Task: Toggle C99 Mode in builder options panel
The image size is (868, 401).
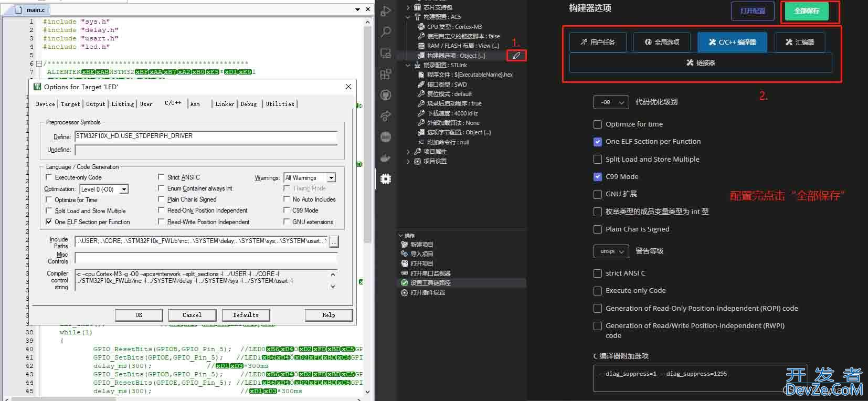Action: pos(597,177)
